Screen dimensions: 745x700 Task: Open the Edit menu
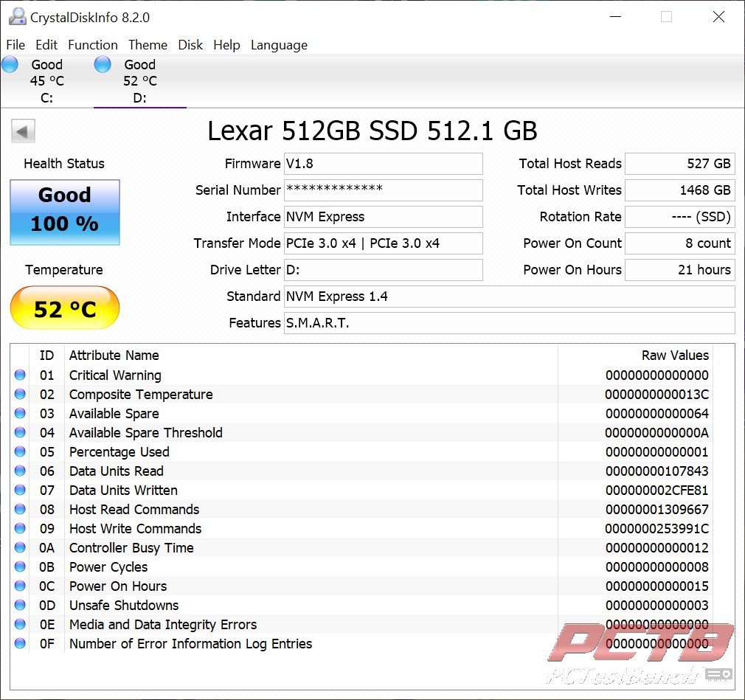tap(46, 45)
